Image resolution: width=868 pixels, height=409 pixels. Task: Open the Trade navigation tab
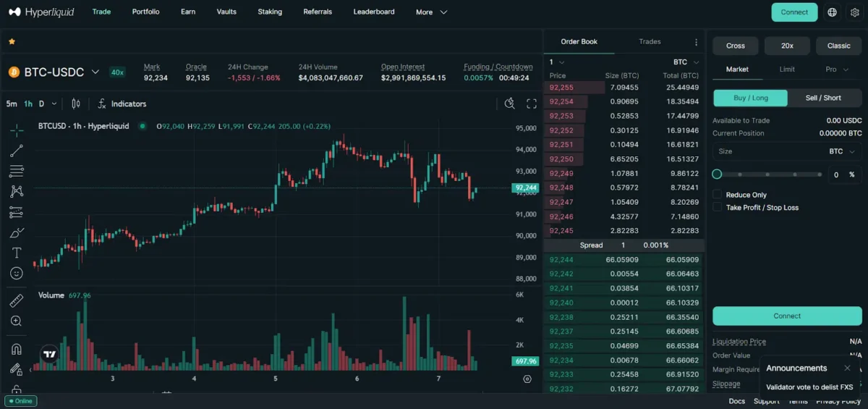(101, 12)
